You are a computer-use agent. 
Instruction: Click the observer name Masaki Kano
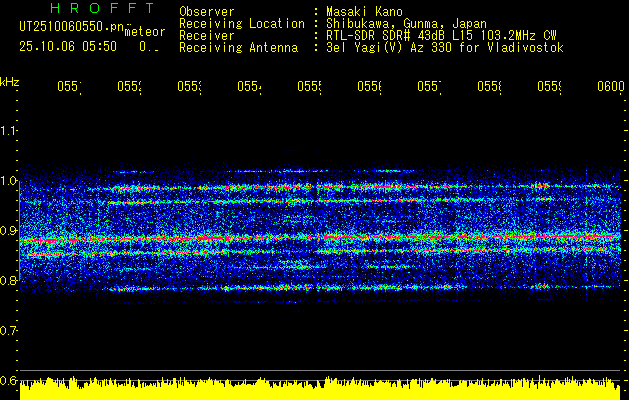[364, 12]
